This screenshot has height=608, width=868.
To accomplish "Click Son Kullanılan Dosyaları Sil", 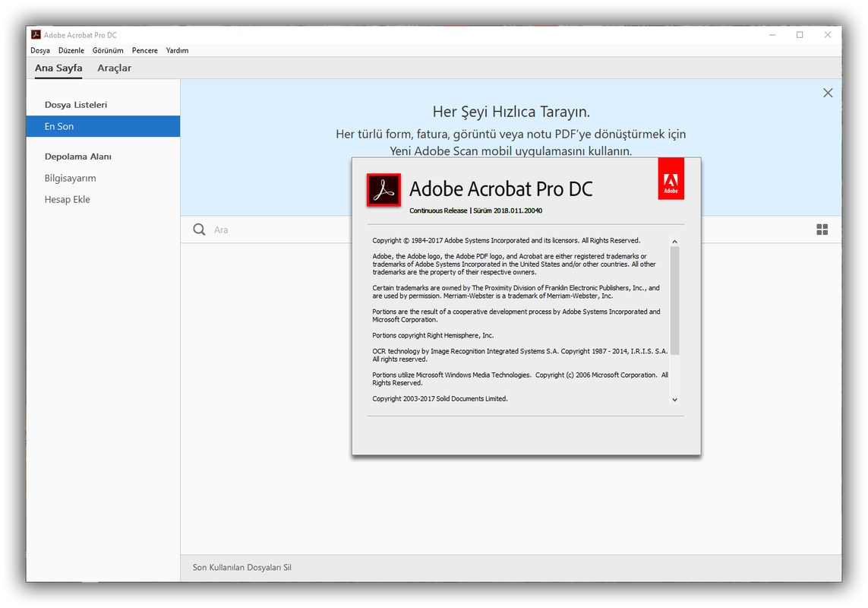I will click(x=242, y=568).
